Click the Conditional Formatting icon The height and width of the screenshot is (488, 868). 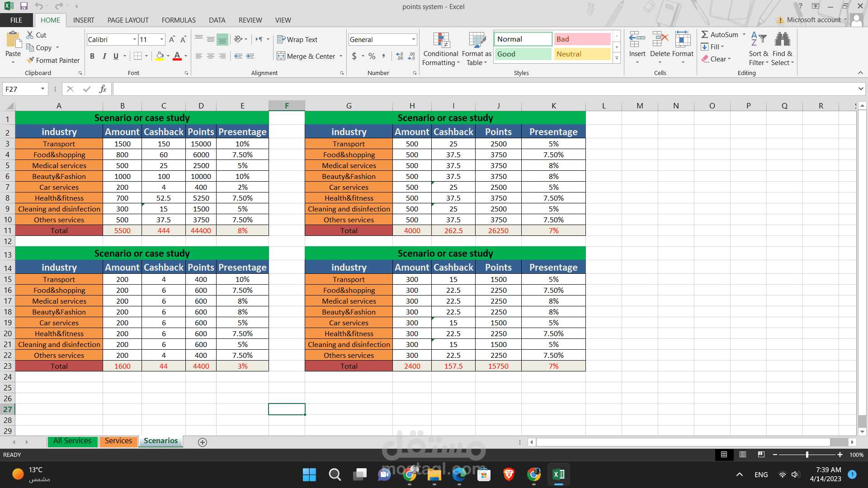pos(441,41)
